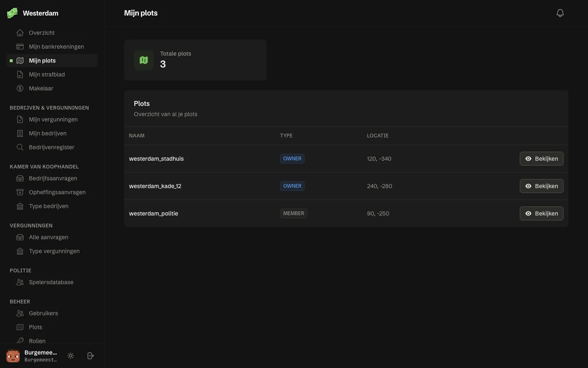Click the Burgemeester username text

pyautogui.click(x=41, y=352)
